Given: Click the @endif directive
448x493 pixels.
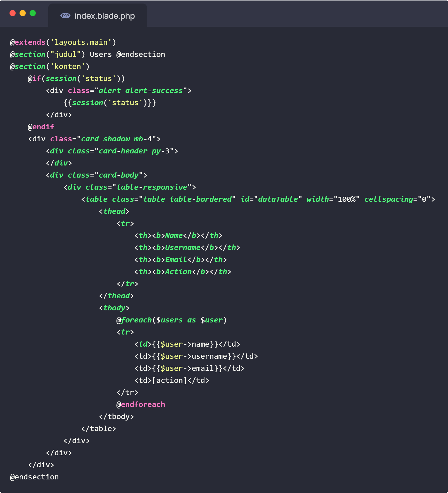Looking at the screenshot, I should (x=41, y=127).
